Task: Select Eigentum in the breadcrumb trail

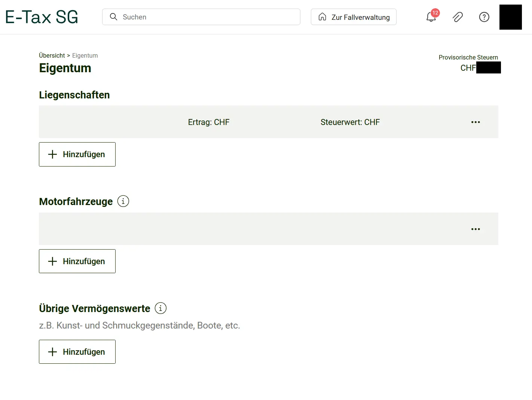Action: (x=85, y=55)
